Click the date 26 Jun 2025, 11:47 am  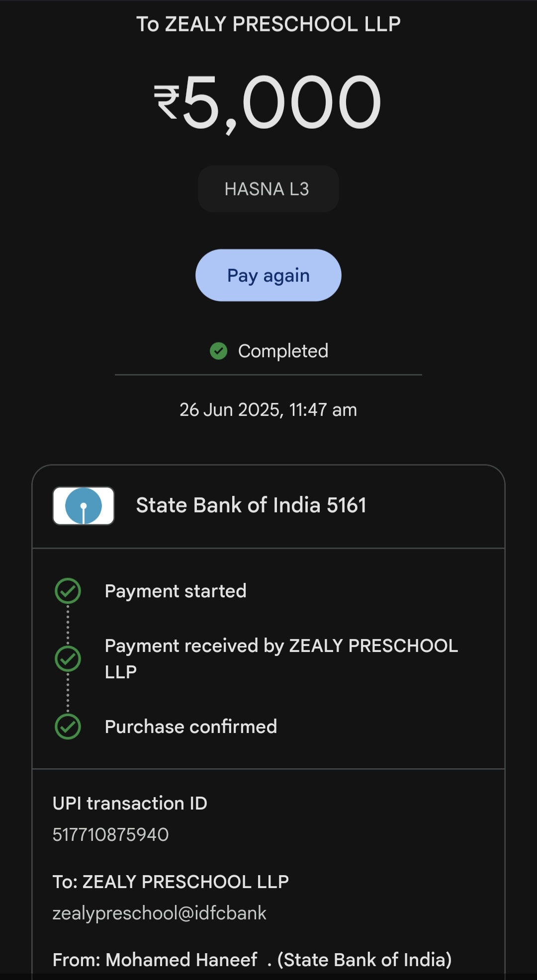[x=268, y=410]
